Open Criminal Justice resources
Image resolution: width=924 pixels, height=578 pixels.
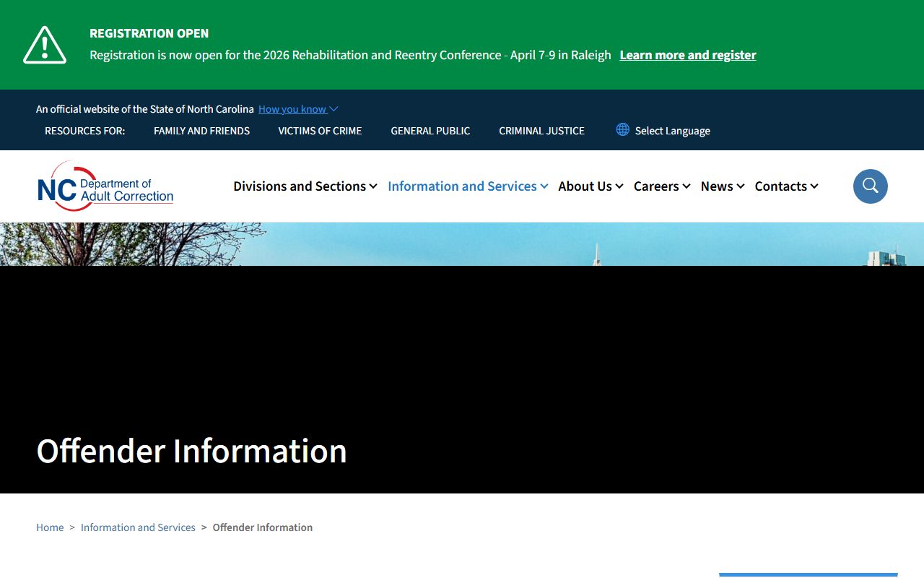pos(541,131)
